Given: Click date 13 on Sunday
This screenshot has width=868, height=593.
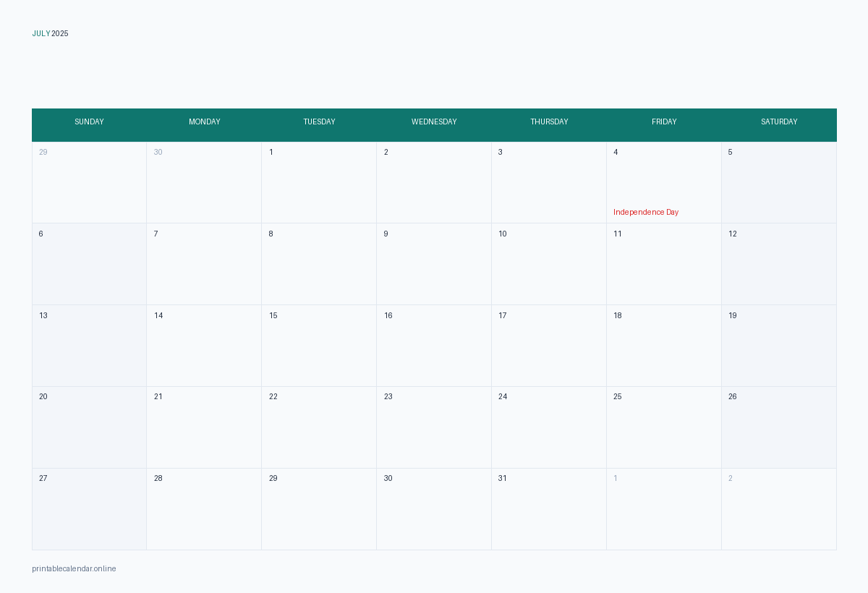Looking at the screenshot, I should (x=43, y=315).
